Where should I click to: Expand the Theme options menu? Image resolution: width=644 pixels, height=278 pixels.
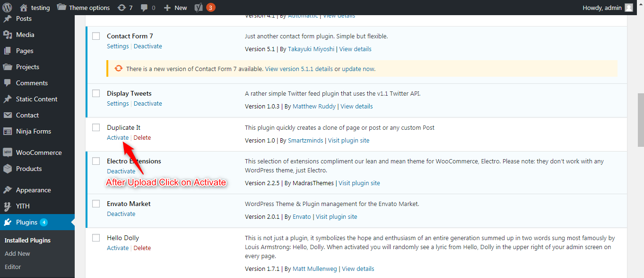click(83, 8)
